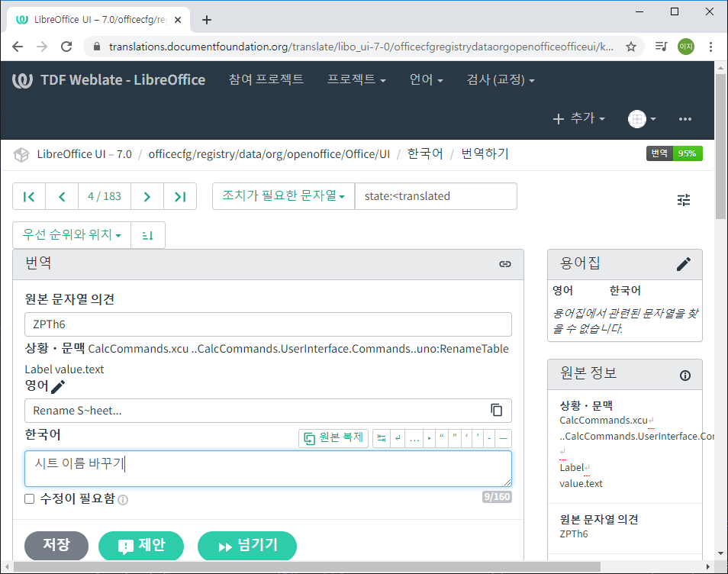Open user avatar dropdown in navbar

[x=642, y=119]
